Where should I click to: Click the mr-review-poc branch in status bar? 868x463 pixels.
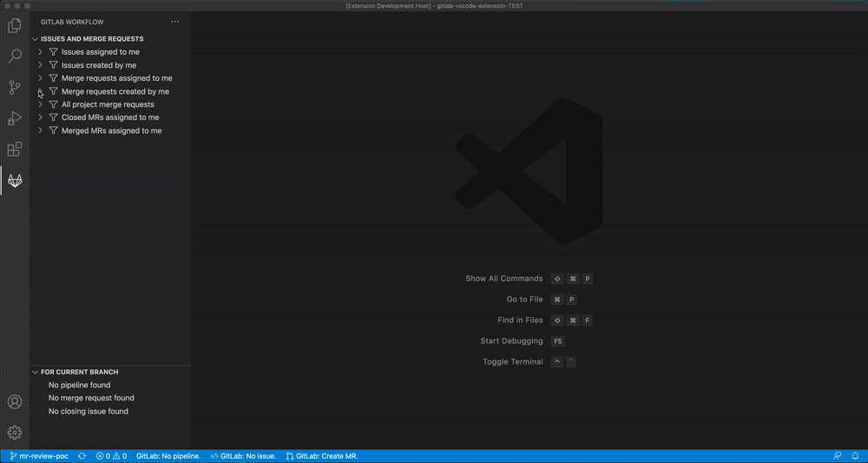point(39,456)
